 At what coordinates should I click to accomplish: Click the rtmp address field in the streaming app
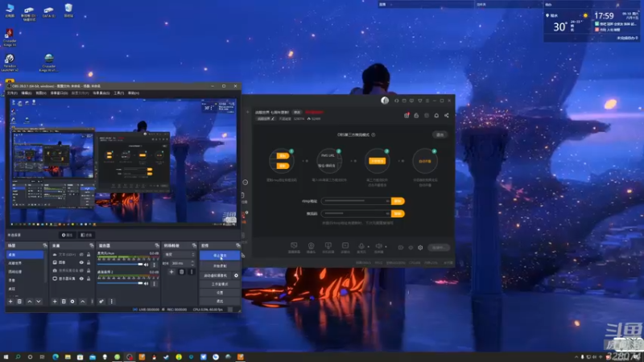click(356, 201)
